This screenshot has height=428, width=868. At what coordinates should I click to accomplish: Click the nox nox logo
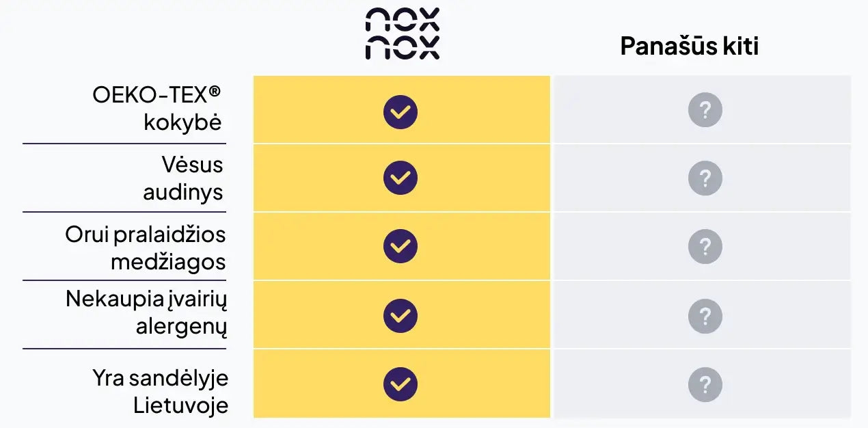tap(402, 34)
